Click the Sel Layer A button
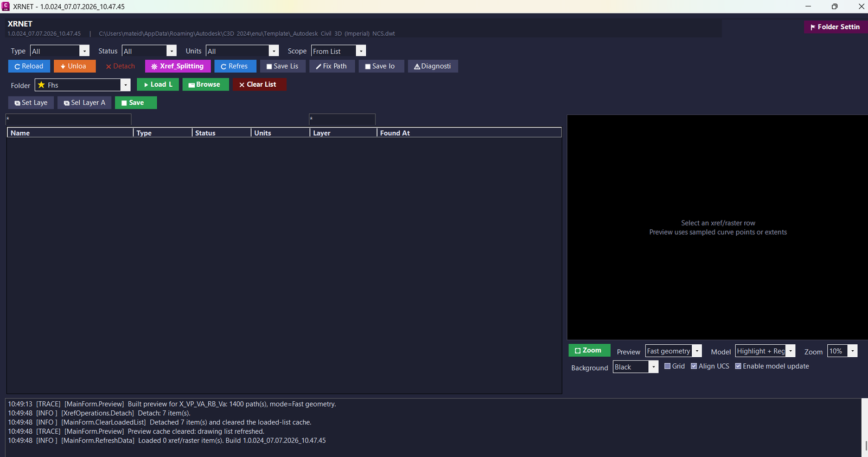 pos(85,102)
